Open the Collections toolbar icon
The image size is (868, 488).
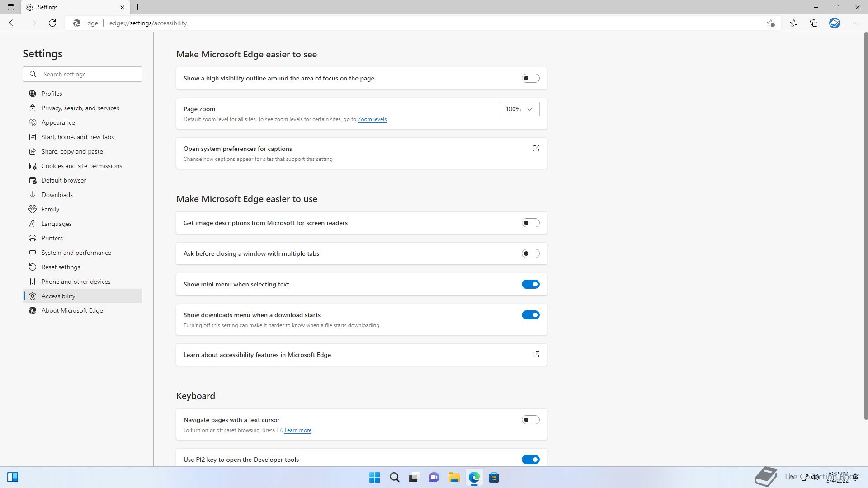pyautogui.click(x=814, y=23)
